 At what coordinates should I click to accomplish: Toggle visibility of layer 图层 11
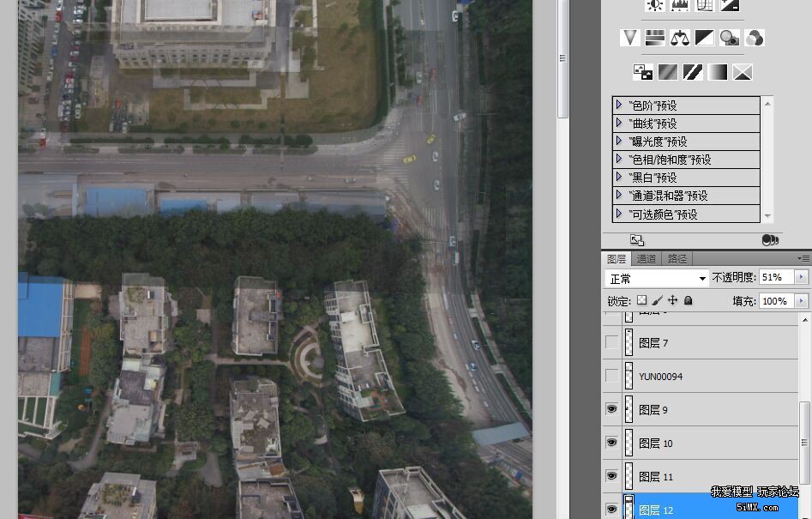pos(611,476)
